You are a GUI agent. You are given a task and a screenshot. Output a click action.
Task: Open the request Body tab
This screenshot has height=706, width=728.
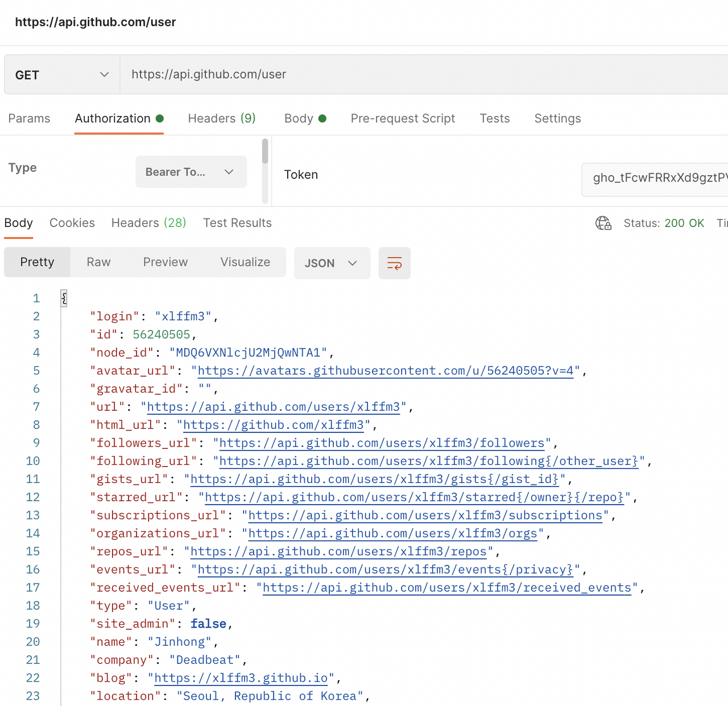coord(305,118)
